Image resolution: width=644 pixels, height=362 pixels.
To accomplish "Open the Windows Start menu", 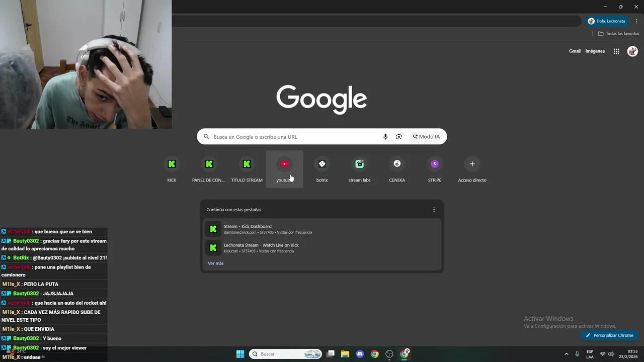I will (240, 354).
